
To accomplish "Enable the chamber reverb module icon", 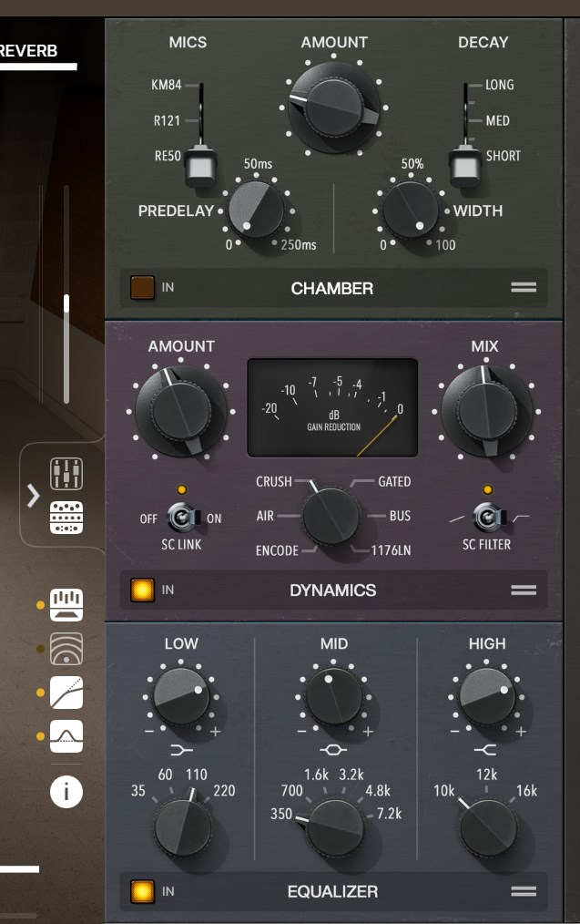I will [x=66, y=648].
